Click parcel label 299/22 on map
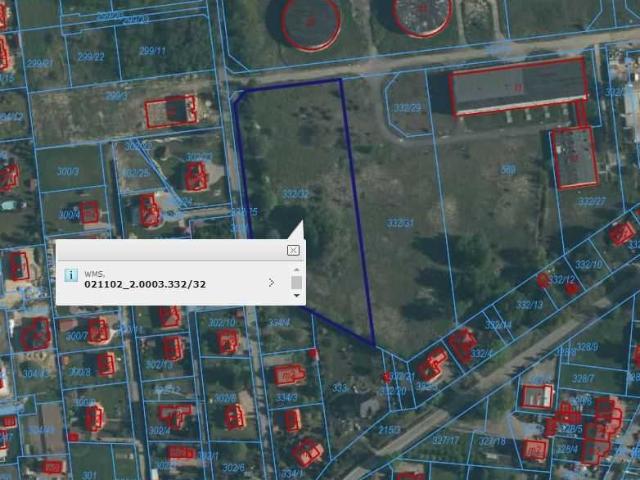640x480 pixels. tap(91, 57)
